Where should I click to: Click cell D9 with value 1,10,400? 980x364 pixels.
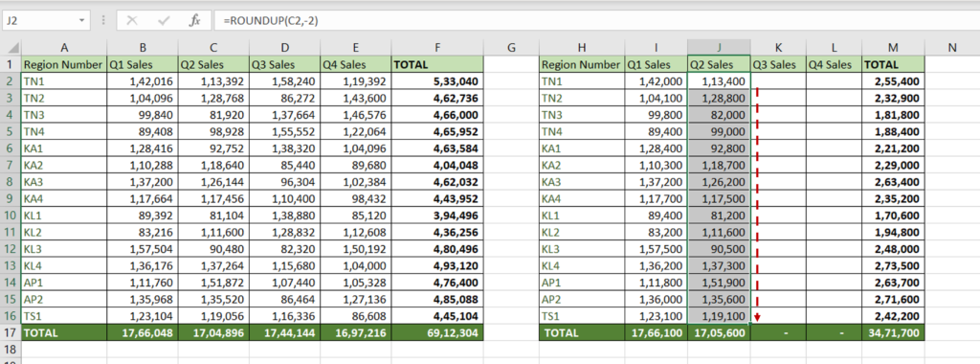(x=284, y=199)
